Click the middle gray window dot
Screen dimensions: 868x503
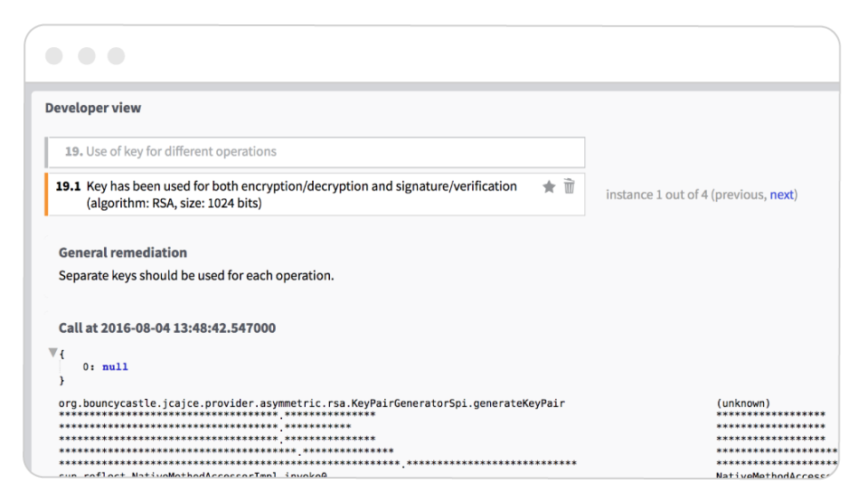pos(86,56)
